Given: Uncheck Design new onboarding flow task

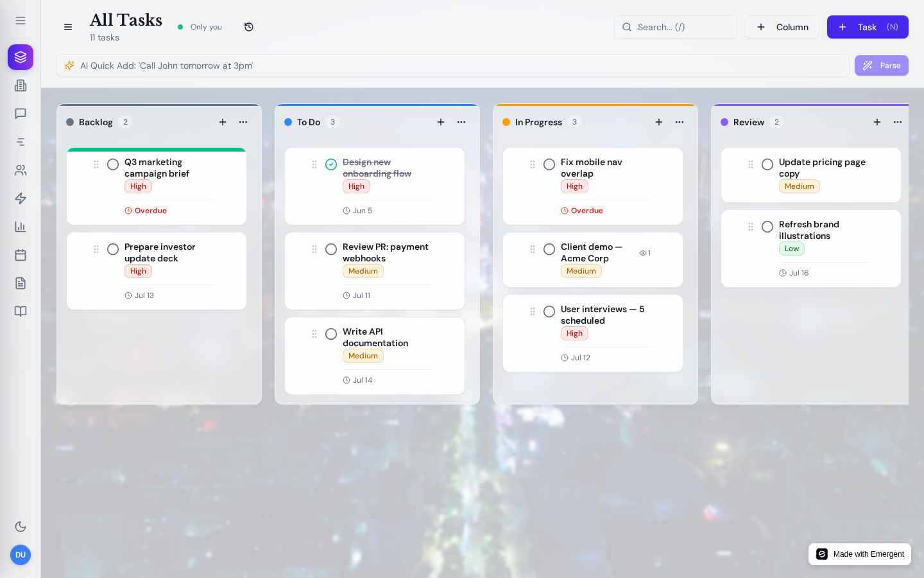Looking at the screenshot, I should pos(331,164).
